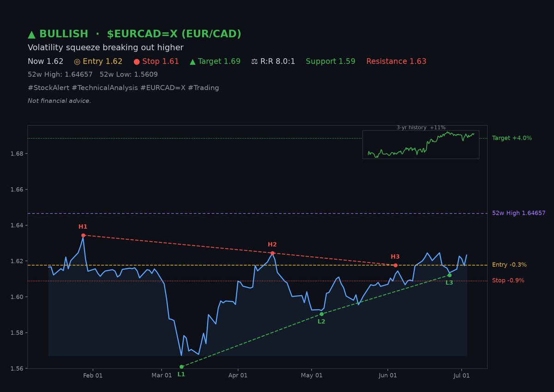Click the 1.68 y-axis tick label

[17, 154]
